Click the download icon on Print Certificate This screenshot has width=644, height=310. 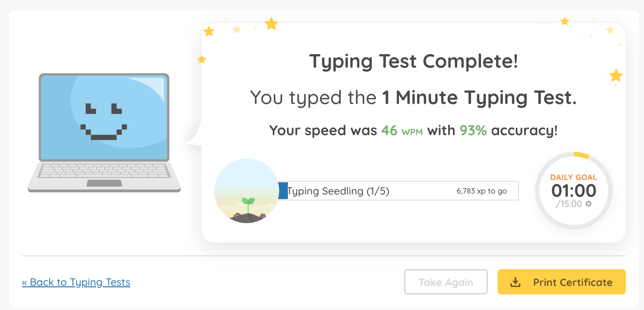pos(515,282)
